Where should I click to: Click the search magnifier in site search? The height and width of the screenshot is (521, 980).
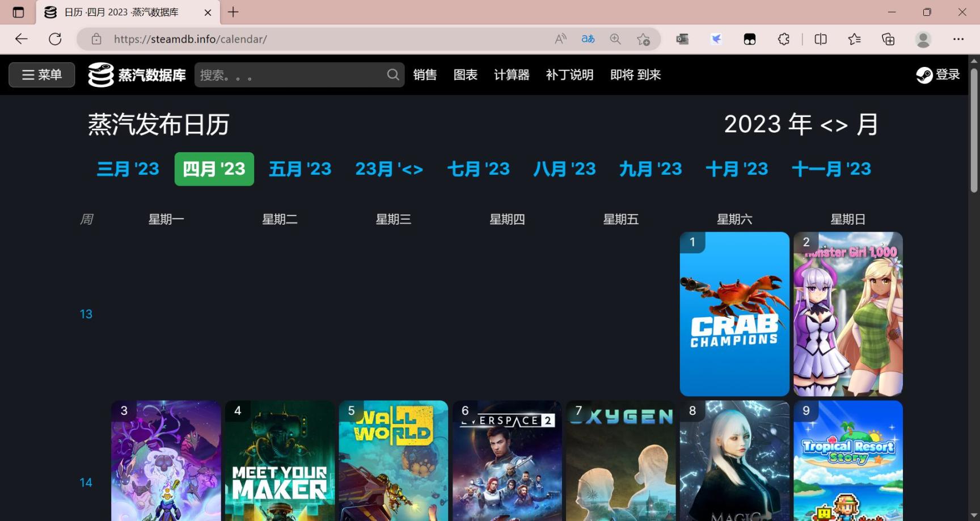click(393, 75)
